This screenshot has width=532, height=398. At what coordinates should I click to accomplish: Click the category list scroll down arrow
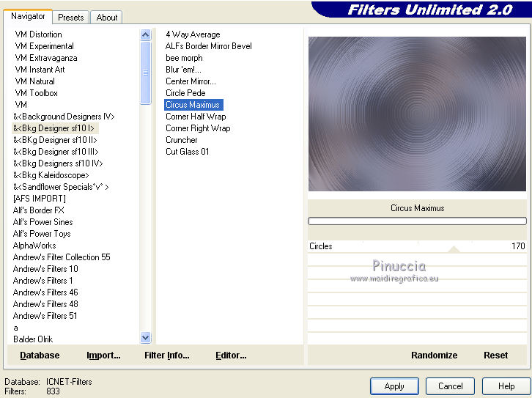click(146, 338)
